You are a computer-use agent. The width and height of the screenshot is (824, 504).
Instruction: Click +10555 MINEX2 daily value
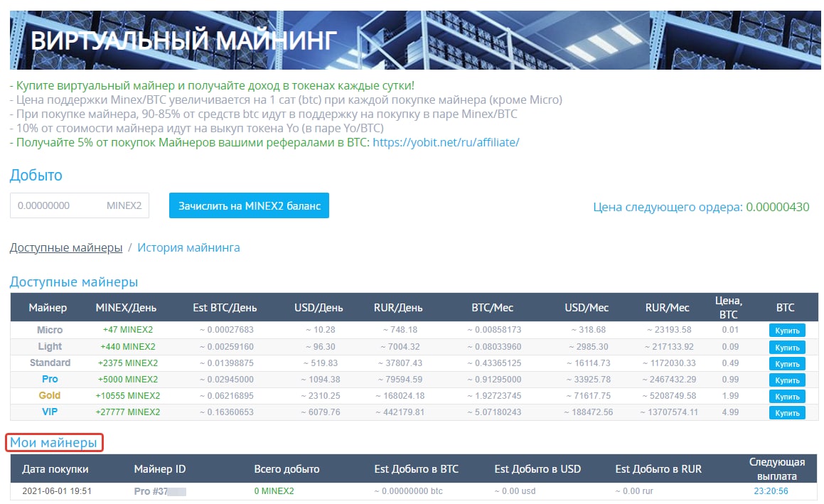coord(128,396)
